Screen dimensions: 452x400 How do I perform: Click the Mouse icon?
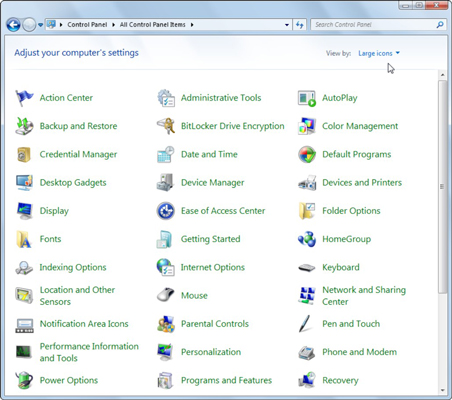[x=166, y=295]
